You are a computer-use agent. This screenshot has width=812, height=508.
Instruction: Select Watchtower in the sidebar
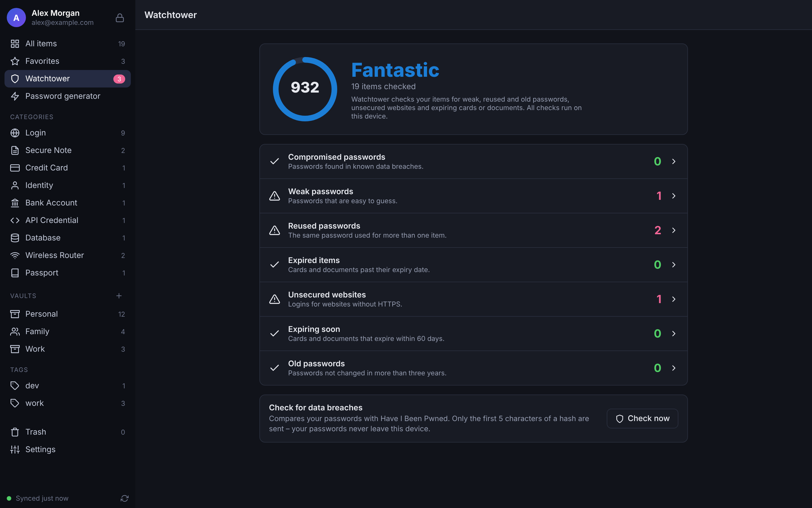(67, 79)
